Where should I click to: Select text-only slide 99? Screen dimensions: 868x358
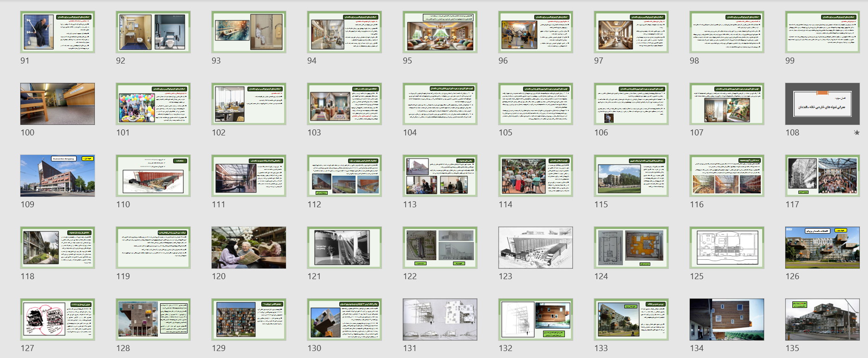pos(822,32)
